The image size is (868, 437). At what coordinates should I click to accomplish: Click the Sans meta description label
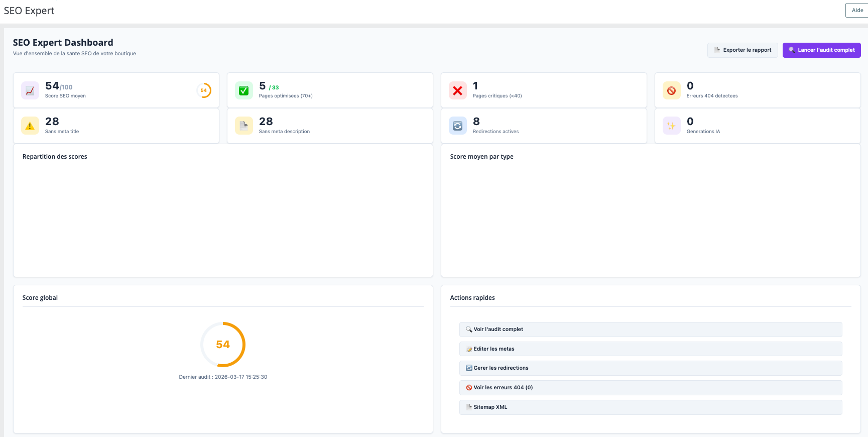tap(284, 132)
